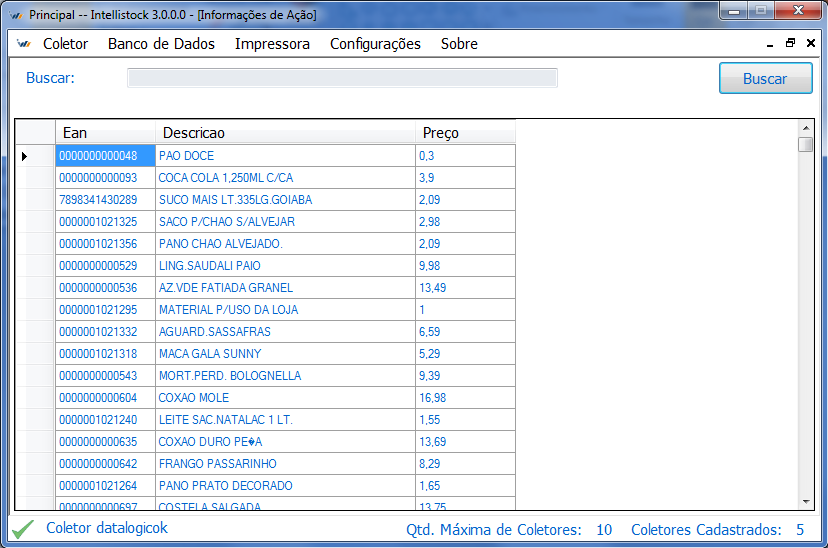Select Ean cell 0000001021240

pyautogui.click(x=106, y=420)
